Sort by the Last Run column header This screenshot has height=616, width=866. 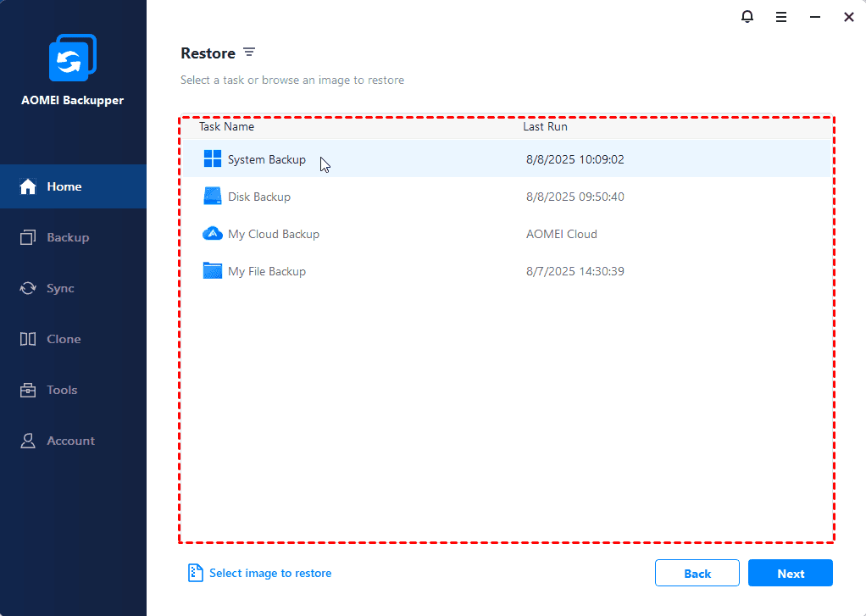point(545,127)
